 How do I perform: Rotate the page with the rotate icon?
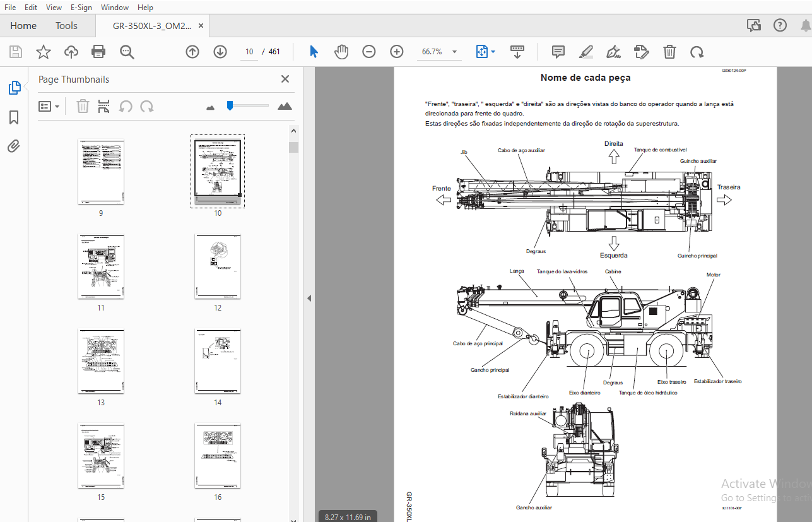click(x=697, y=52)
